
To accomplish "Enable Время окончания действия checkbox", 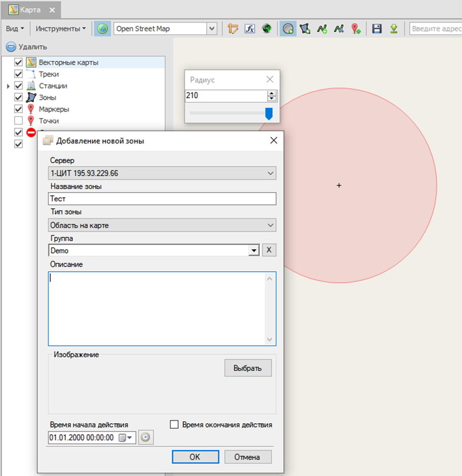I will (174, 425).
